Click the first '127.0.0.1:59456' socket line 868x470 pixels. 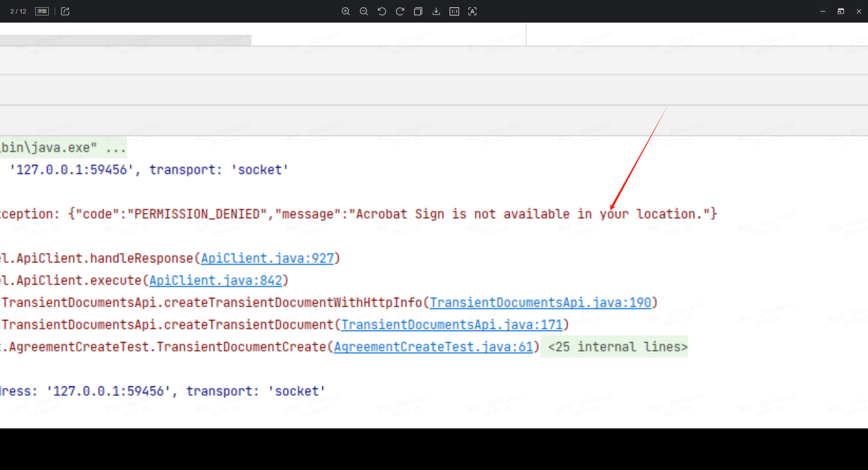click(149, 169)
